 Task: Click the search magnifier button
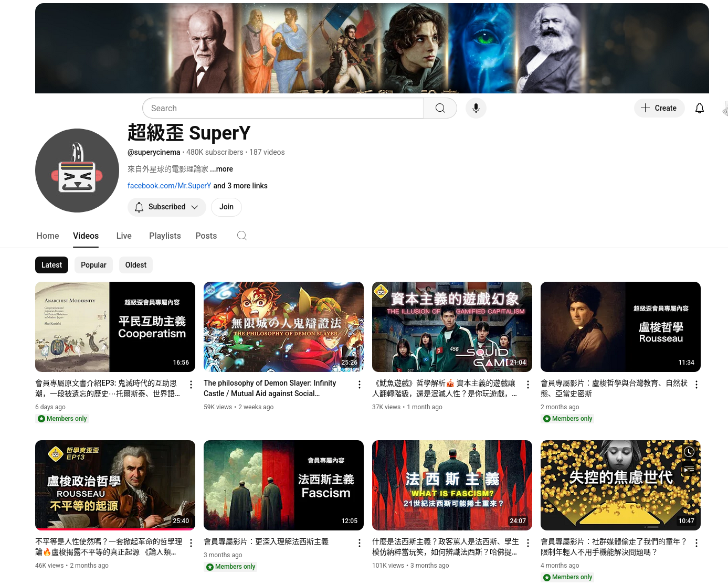tap(440, 108)
